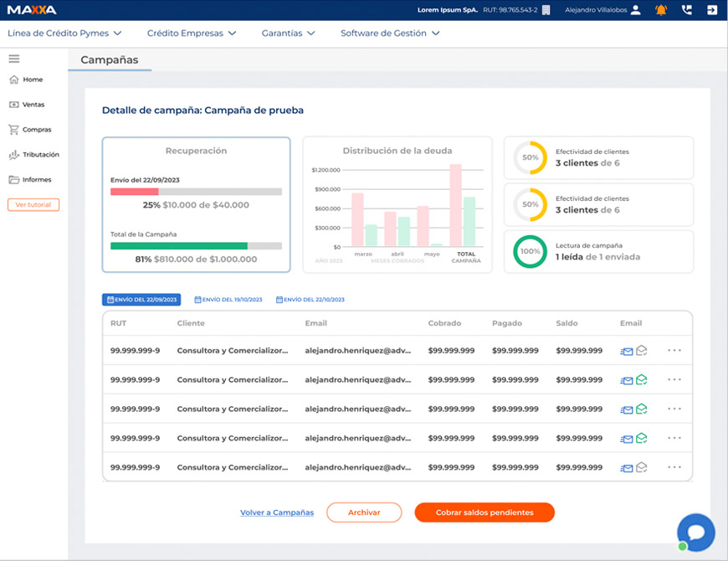Open the three-dot menu of fifth table row
728x561 pixels.
coord(674,466)
